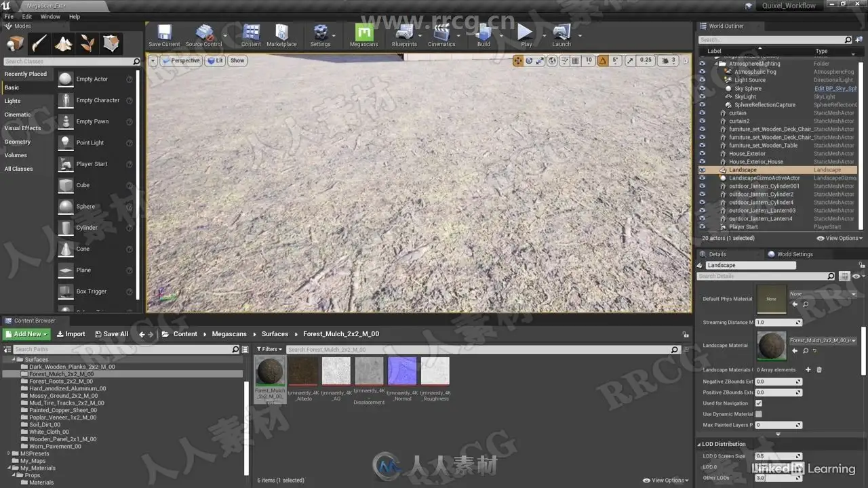Hide the Light Source actor in outliner

tap(702, 80)
